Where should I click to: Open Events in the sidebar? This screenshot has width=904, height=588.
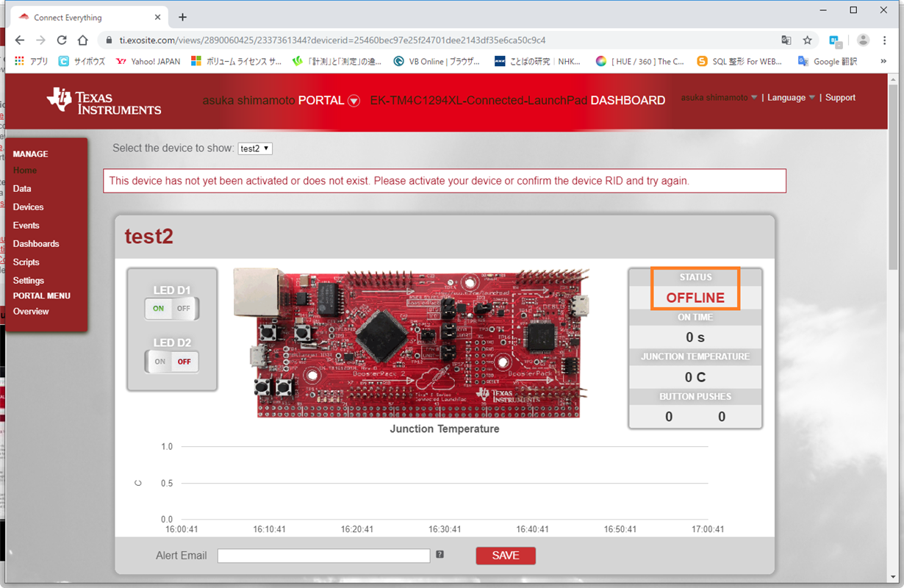26,226
